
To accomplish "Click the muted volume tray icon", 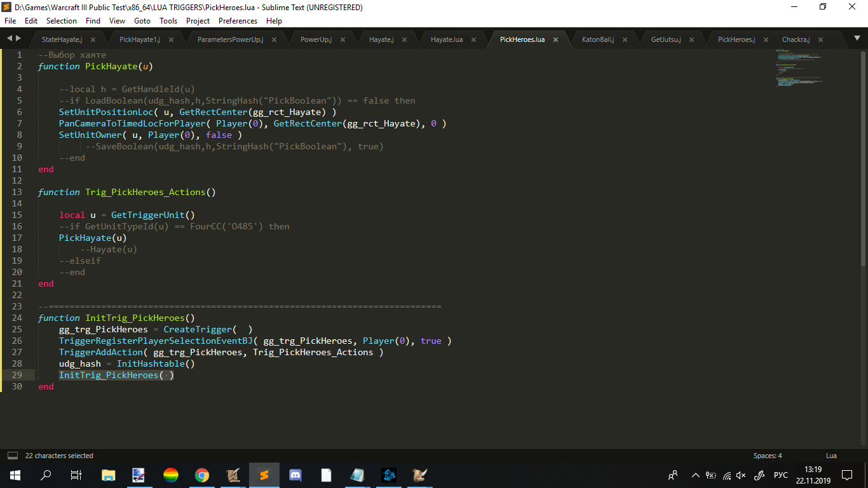I will 741,475.
